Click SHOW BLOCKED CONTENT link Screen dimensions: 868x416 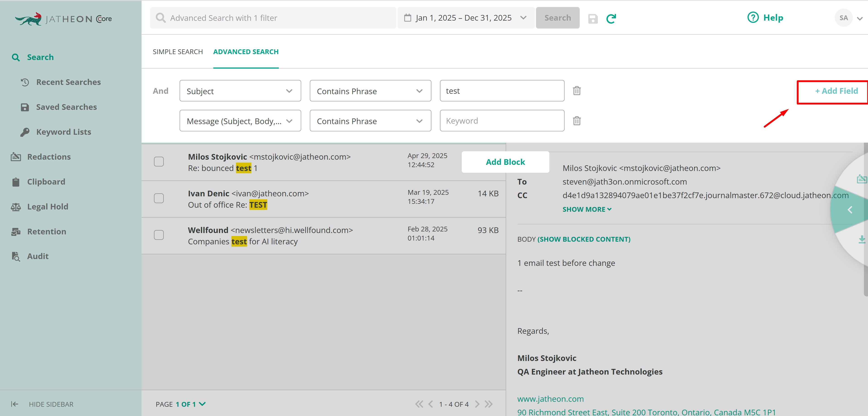click(584, 239)
